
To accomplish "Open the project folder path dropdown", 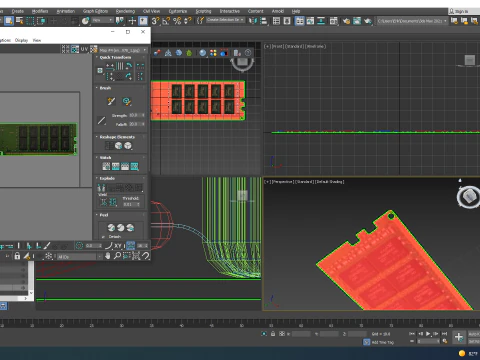I will tap(412, 21).
